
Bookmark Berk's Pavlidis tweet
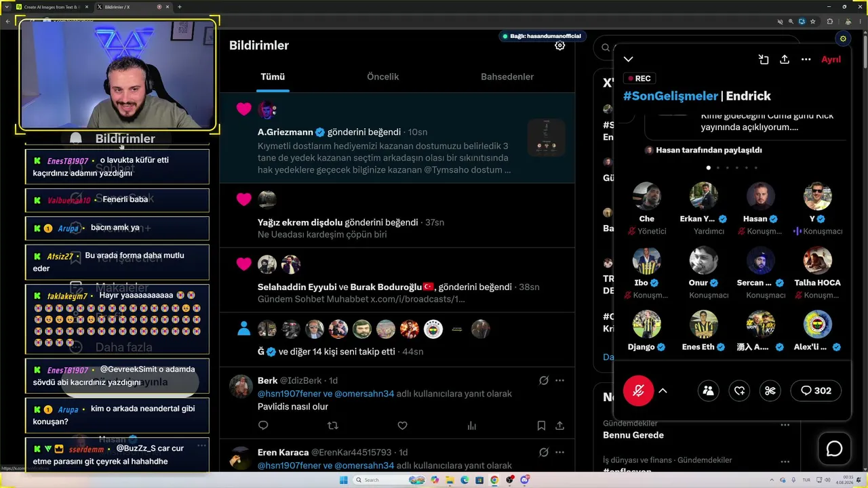tap(541, 426)
